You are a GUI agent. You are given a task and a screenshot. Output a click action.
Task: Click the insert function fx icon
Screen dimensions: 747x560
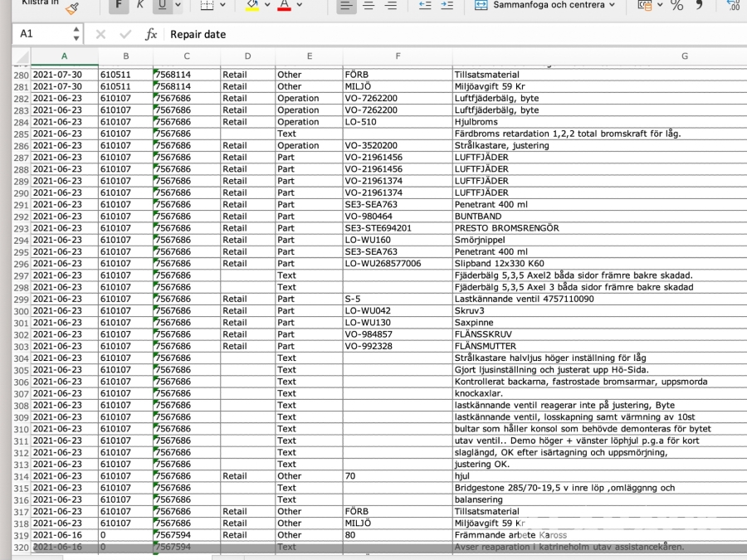151,35
